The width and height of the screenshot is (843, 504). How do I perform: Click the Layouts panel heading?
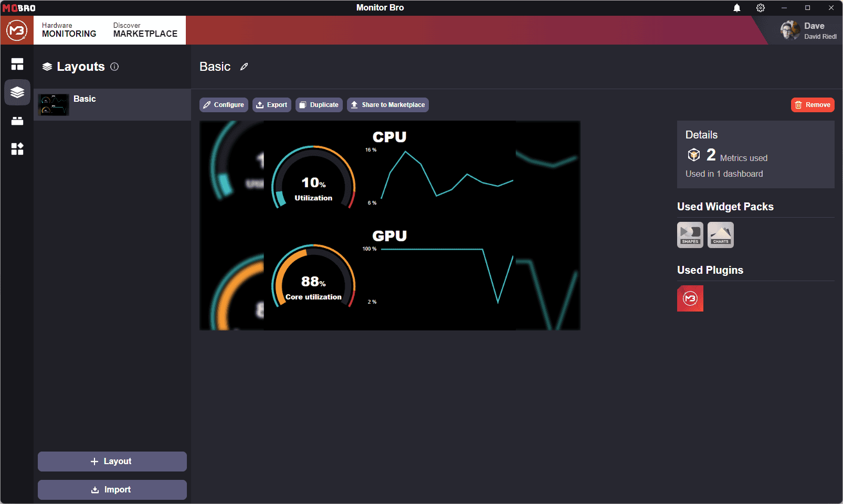pyautogui.click(x=81, y=67)
